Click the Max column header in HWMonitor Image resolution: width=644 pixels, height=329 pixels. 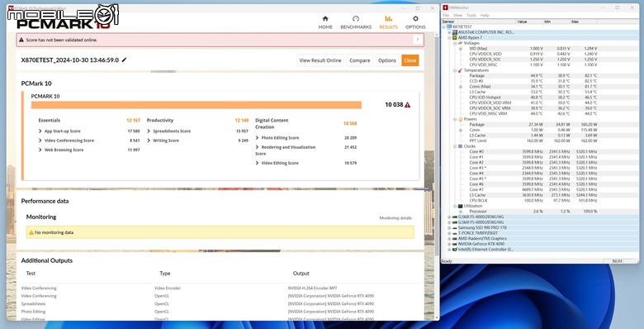pyautogui.click(x=583, y=21)
